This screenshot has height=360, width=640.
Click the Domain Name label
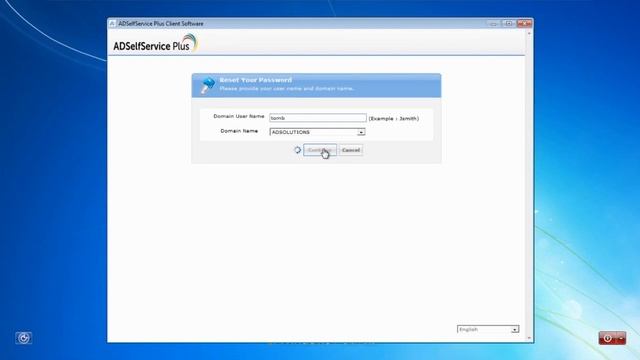(239, 131)
